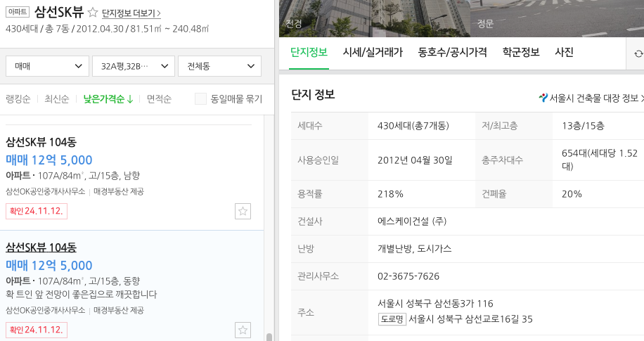Sort listings by 면적순

tap(159, 99)
